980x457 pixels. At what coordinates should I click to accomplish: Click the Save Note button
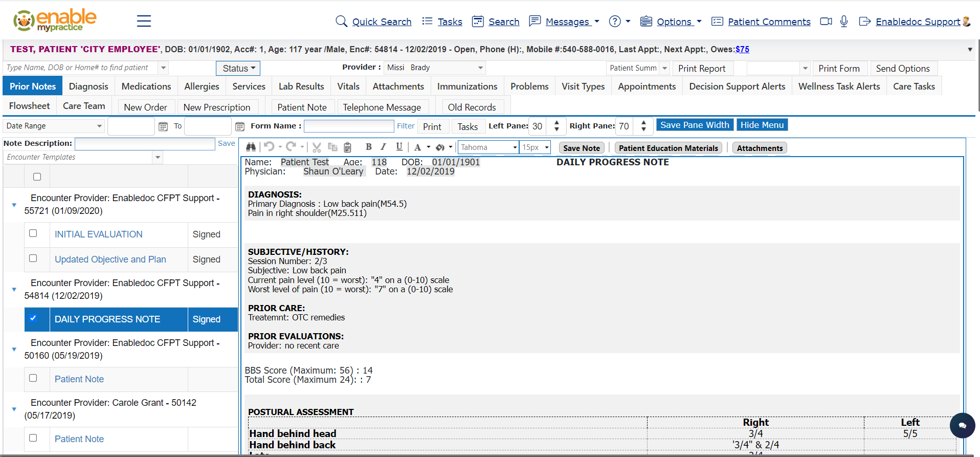[582, 148]
